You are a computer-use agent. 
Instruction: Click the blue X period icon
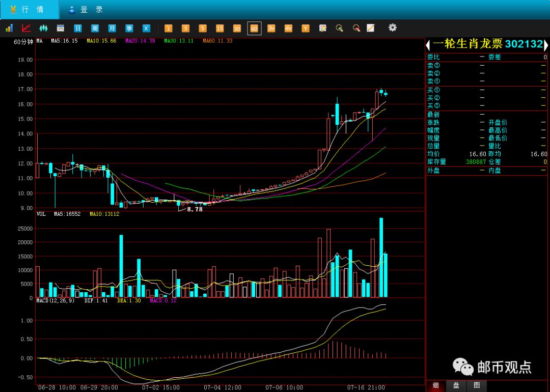pyautogui.click(x=146, y=29)
